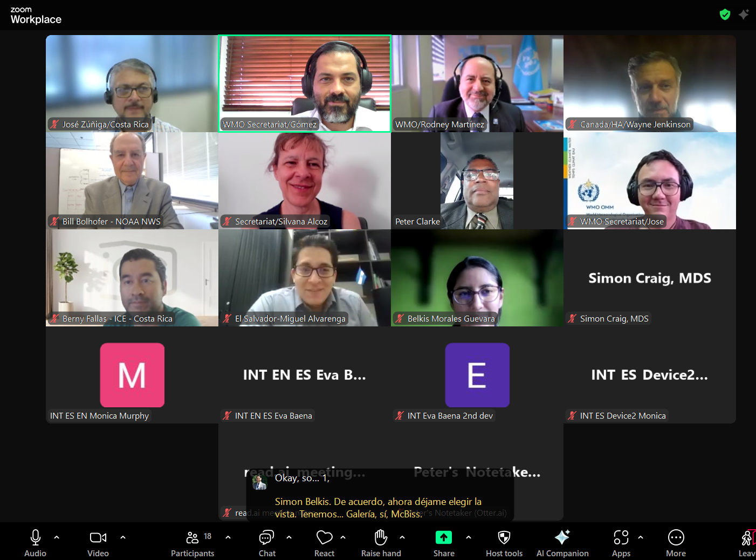Click the Zoom Workplace logo
The height and width of the screenshot is (560, 756).
pos(36,15)
